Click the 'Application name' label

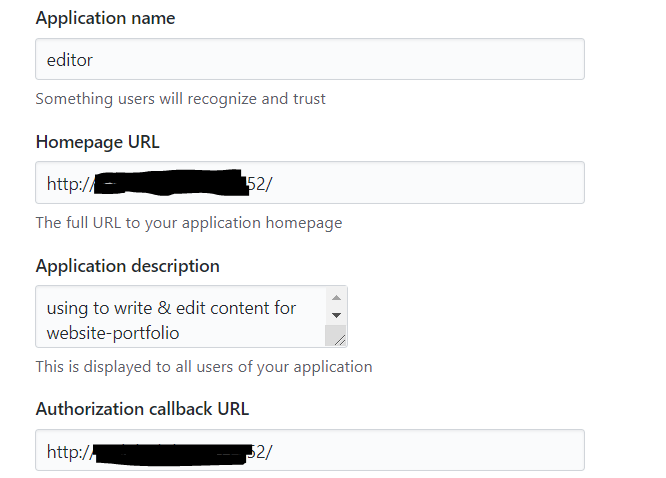tap(105, 18)
